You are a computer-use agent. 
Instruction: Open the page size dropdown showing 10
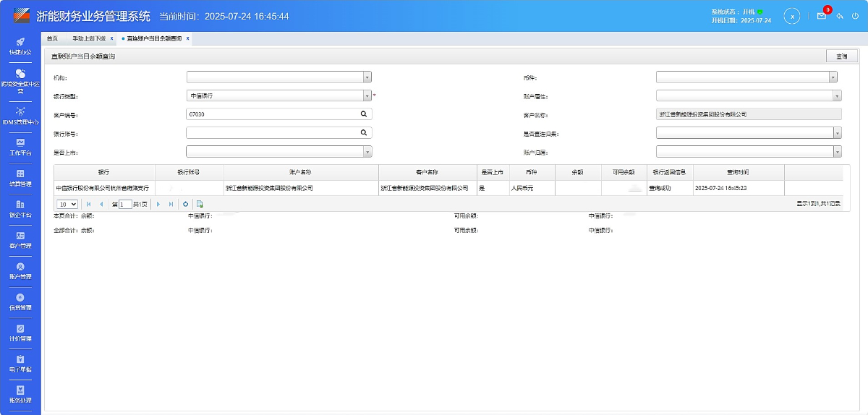tap(67, 205)
